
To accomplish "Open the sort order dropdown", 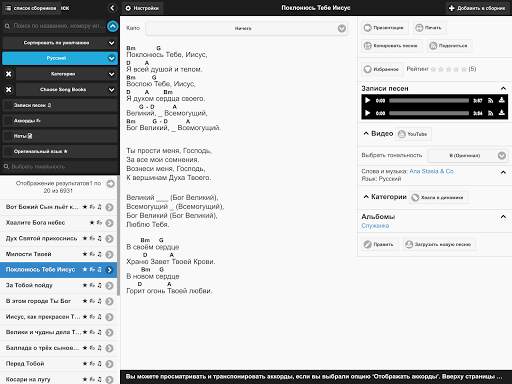I will click(60, 43).
